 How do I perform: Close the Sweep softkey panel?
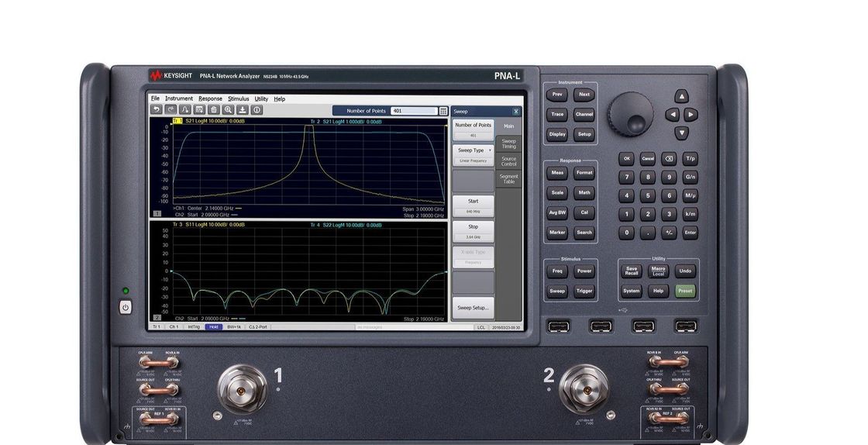(516, 112)
